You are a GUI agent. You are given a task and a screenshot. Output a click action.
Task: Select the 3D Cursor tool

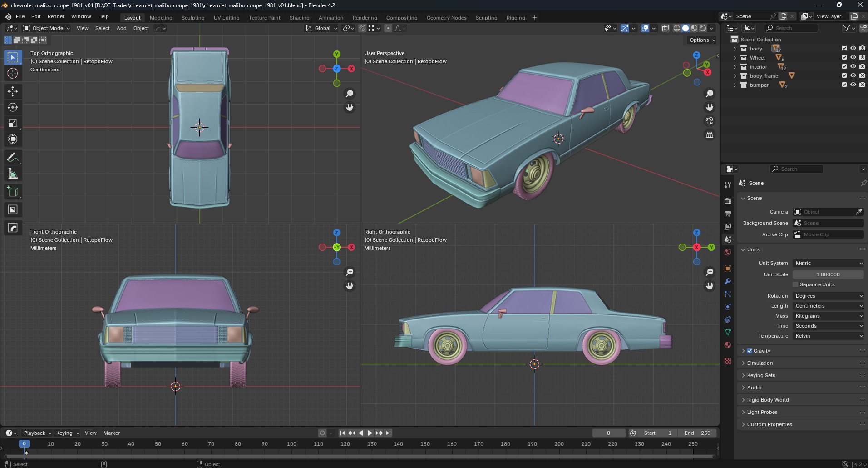click(x=13, y=73)
